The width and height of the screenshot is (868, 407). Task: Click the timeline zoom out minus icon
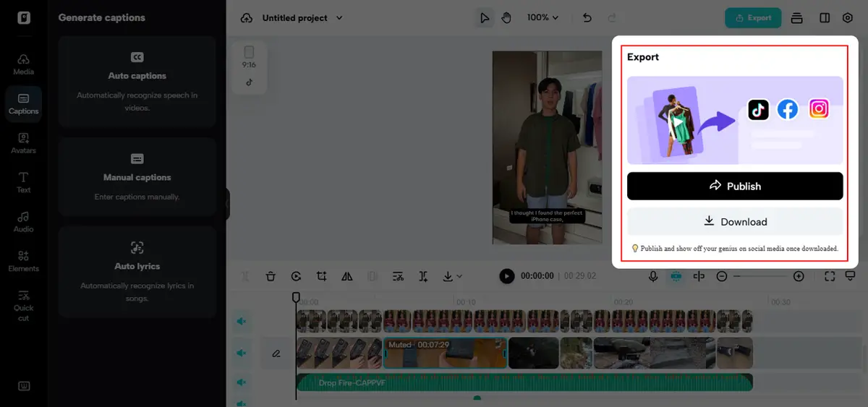(x=722, y=276)
